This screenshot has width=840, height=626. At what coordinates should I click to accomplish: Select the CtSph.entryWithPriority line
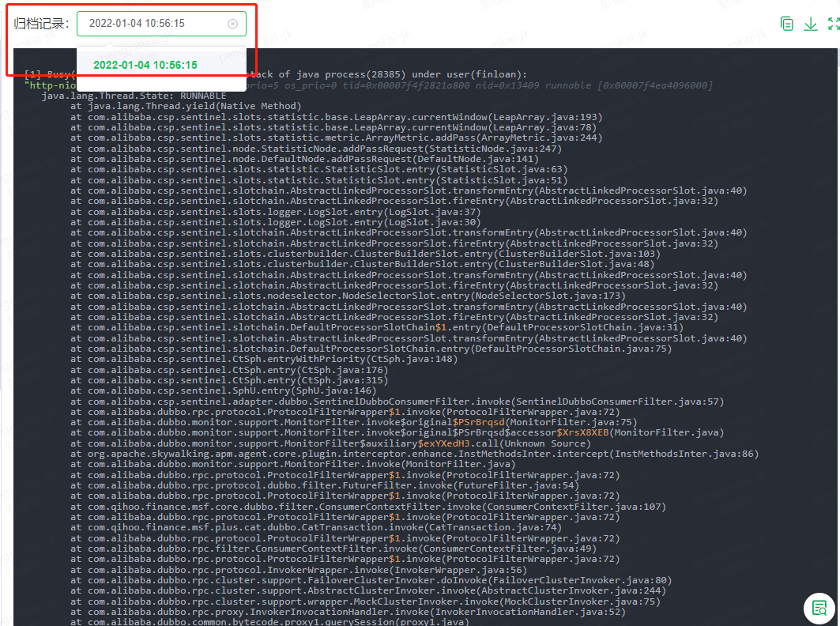point(264,359)
